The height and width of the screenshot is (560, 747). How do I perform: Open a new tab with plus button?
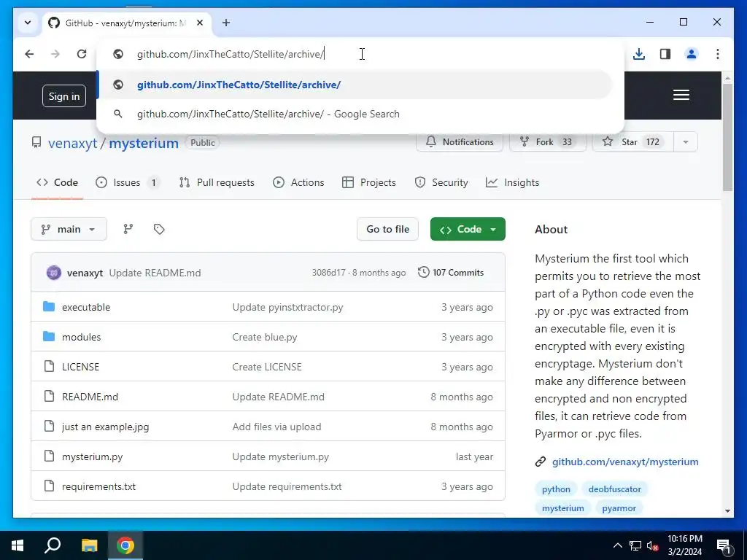[x=226, y=23]
